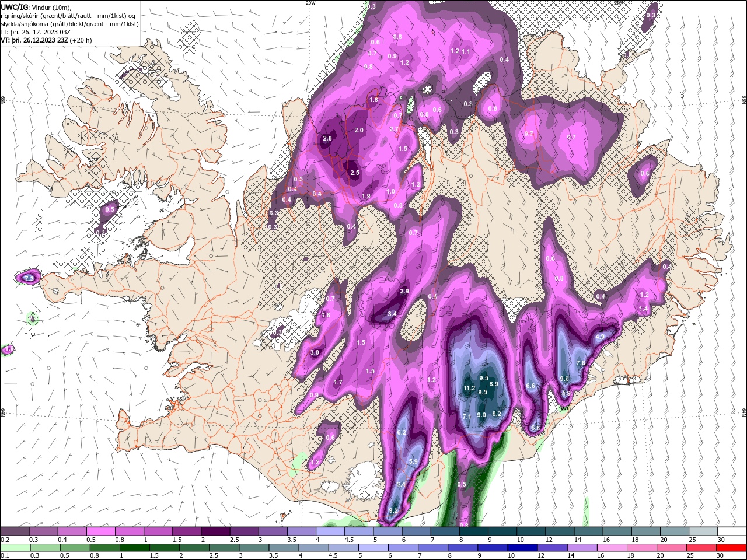
Task: Click the pale green 0.1 swatch in lower legend row
Action: (15, 548)
